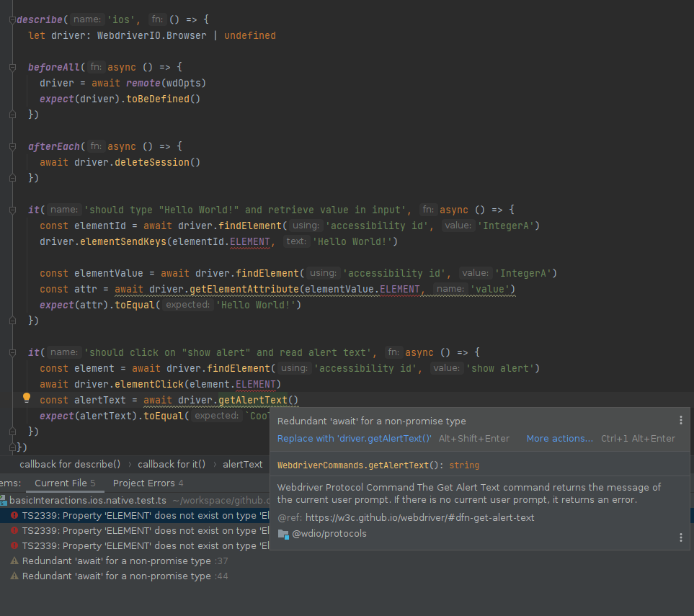
Task: Click toBeDefined matcher in beforeAll
Action: (158, 99)
